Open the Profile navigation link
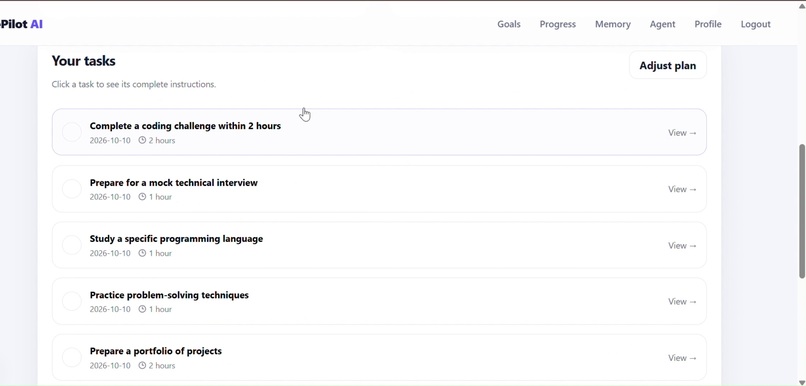Screen dimensions: 806x386 click(x=707, y=24)
